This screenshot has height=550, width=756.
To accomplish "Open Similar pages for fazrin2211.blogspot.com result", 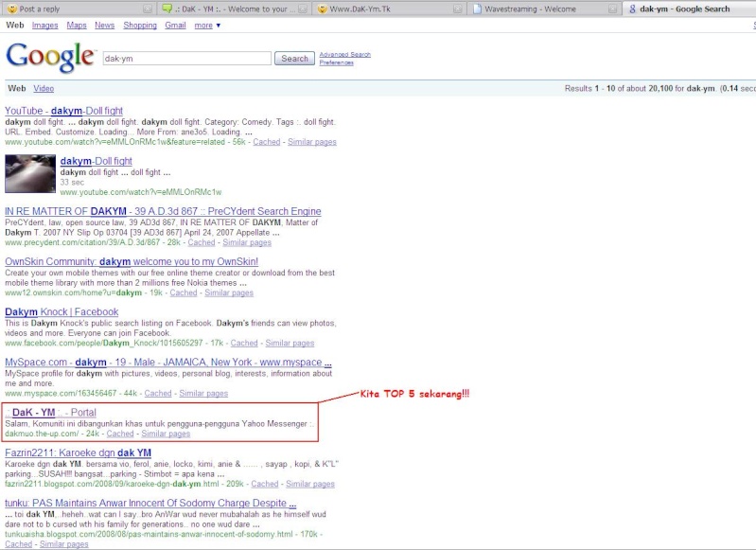I will pos(310,484).
